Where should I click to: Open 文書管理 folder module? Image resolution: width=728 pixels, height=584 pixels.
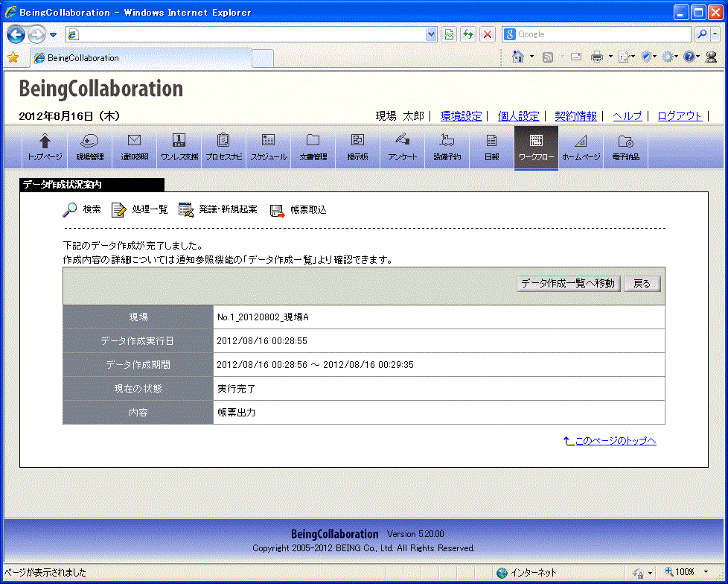[x=313, y=147]
